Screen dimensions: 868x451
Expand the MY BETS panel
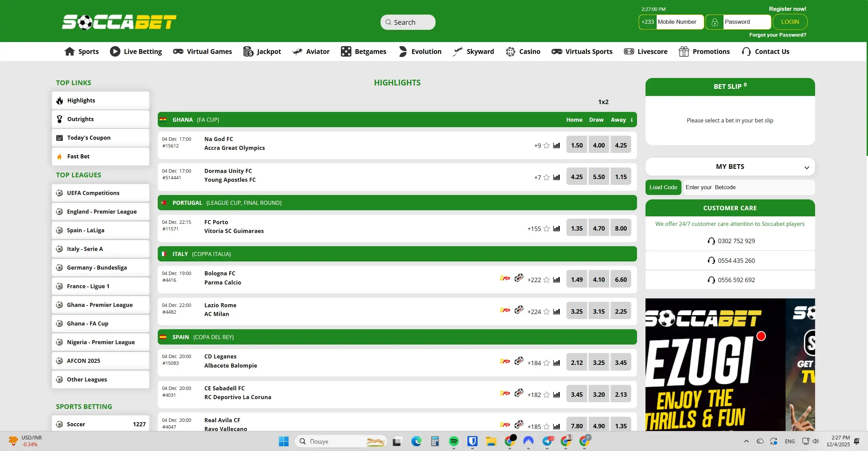807,166
